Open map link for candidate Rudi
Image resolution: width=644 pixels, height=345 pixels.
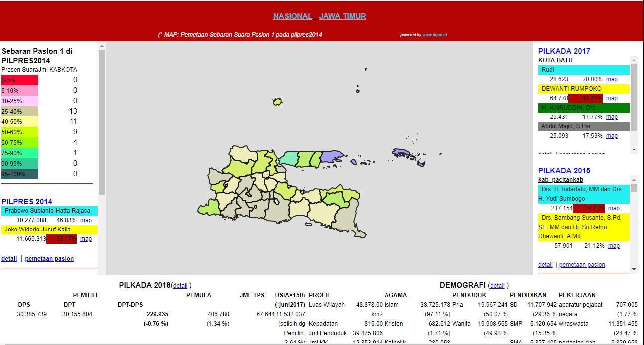pos(612,79)
